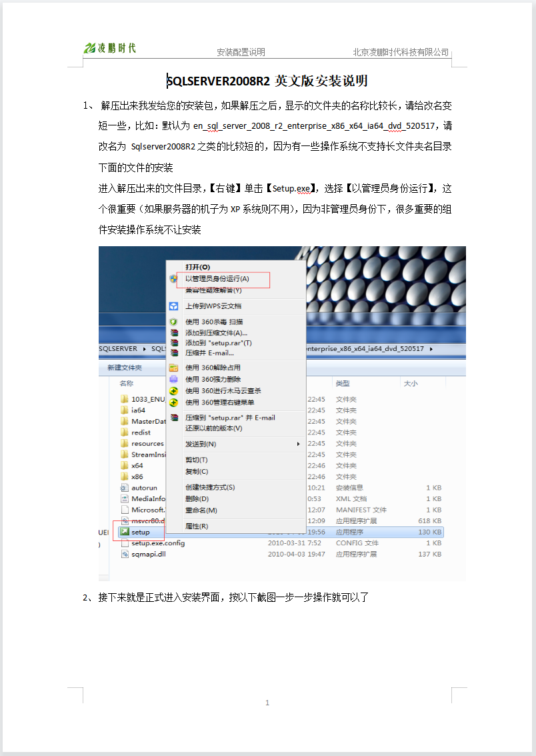Click the folder icon for x86
Image resolution: width=536 pixels, height=756 pixels.
tap(124, 476)
